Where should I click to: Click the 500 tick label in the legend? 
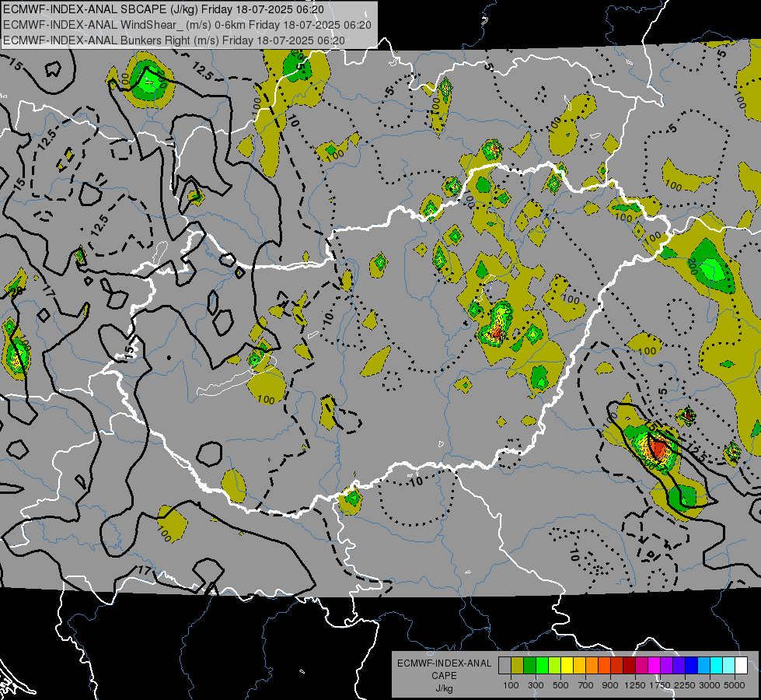click(x=560, y=685)
